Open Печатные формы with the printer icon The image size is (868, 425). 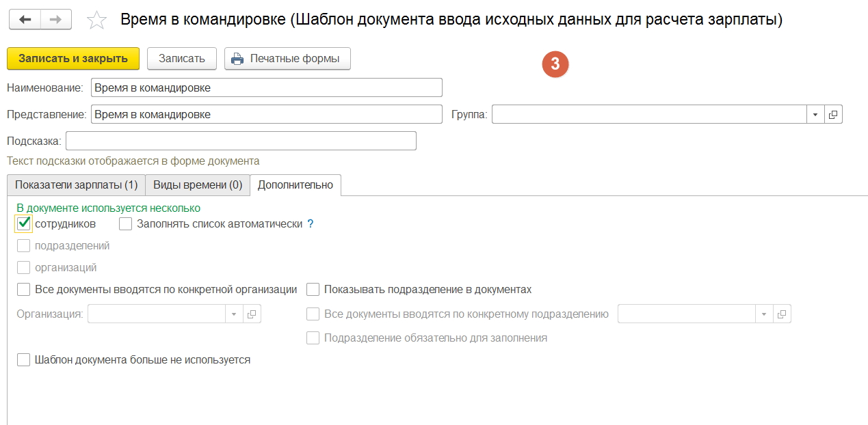(287, 59)
